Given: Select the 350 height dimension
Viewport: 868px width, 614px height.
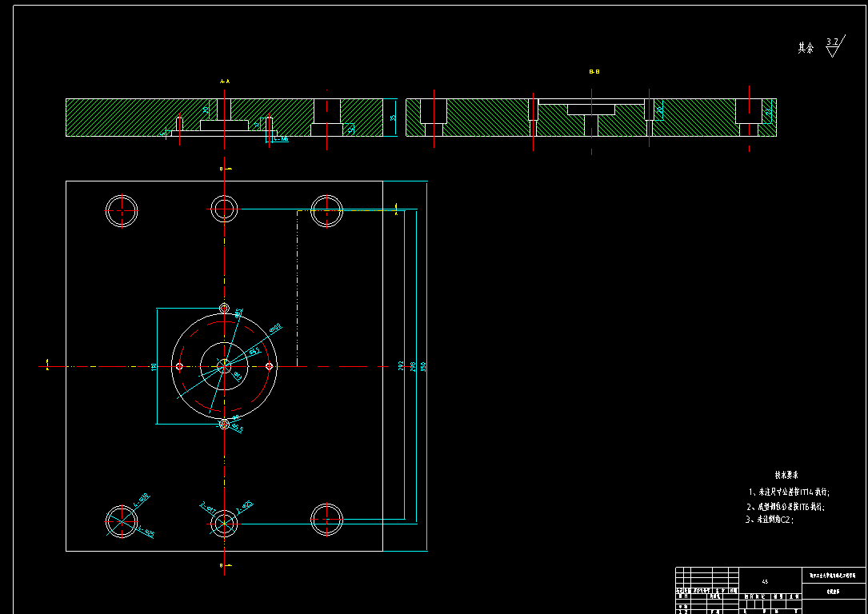Looking at the screenshot, I should tap(424, 366).
